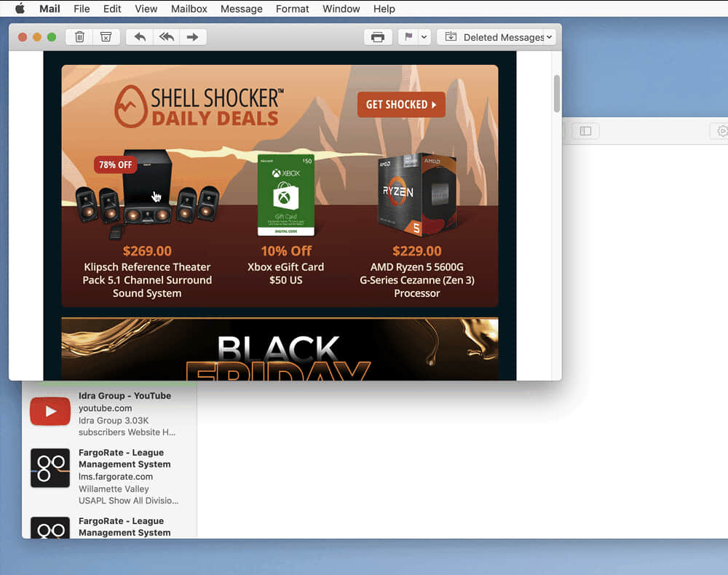The height and width of the screenshot is (575, 728).
Task: Open the flag color dropdown arrow
Action: coord(424,37)
